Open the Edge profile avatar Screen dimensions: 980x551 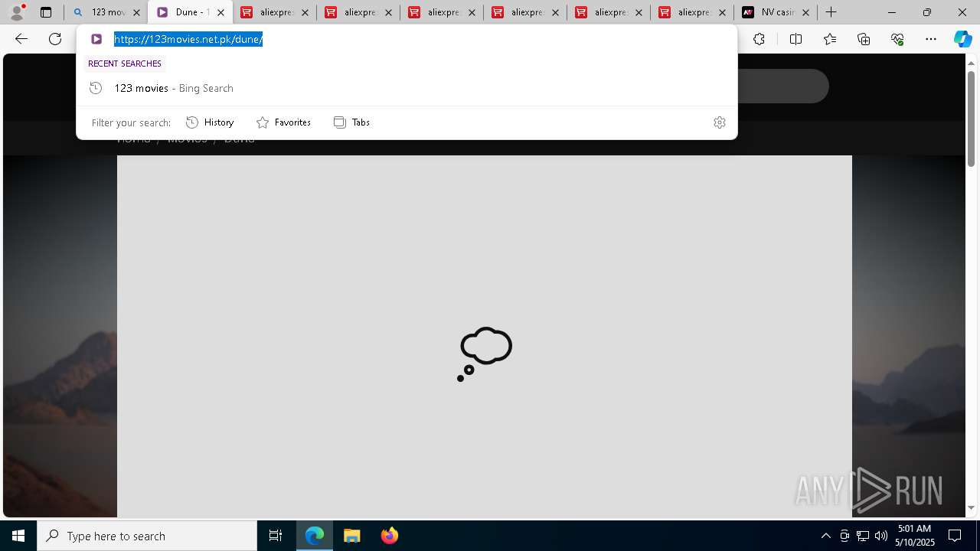point(17,12)
